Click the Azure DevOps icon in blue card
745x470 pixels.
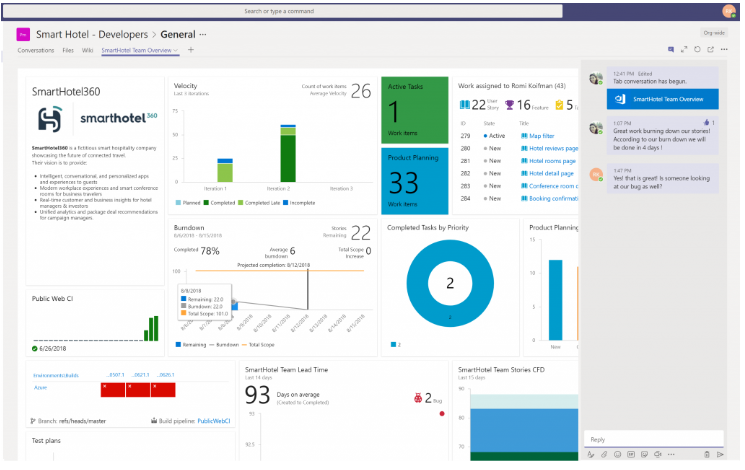pos(620,99)
